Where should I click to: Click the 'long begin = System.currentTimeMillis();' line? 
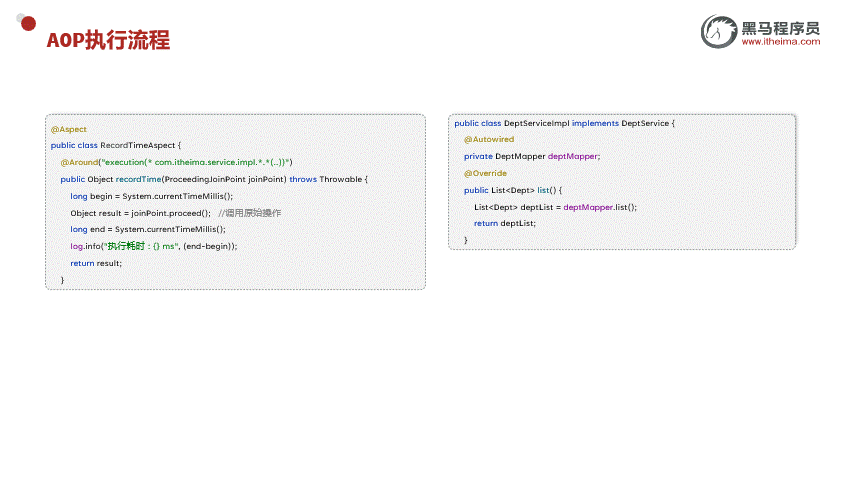point(151,196)
